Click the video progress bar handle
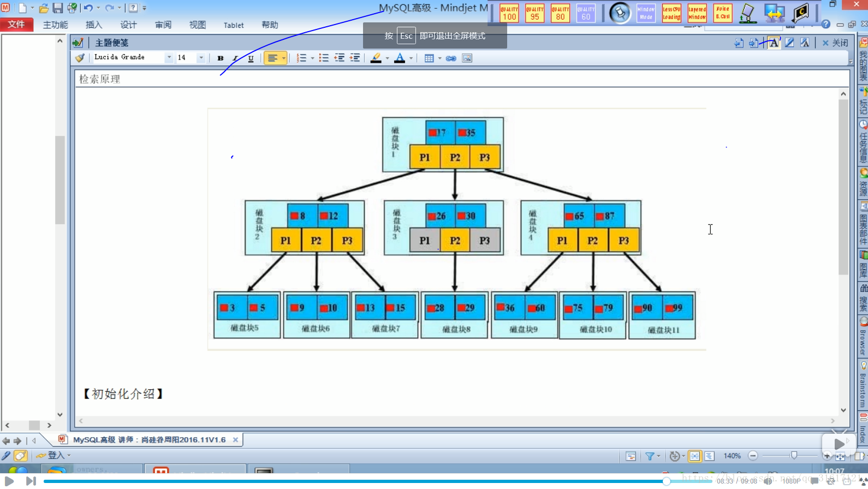 tap(667, 481)
